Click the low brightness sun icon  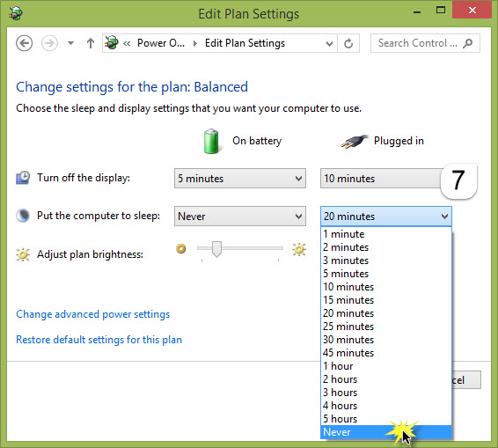coord(181,248)
